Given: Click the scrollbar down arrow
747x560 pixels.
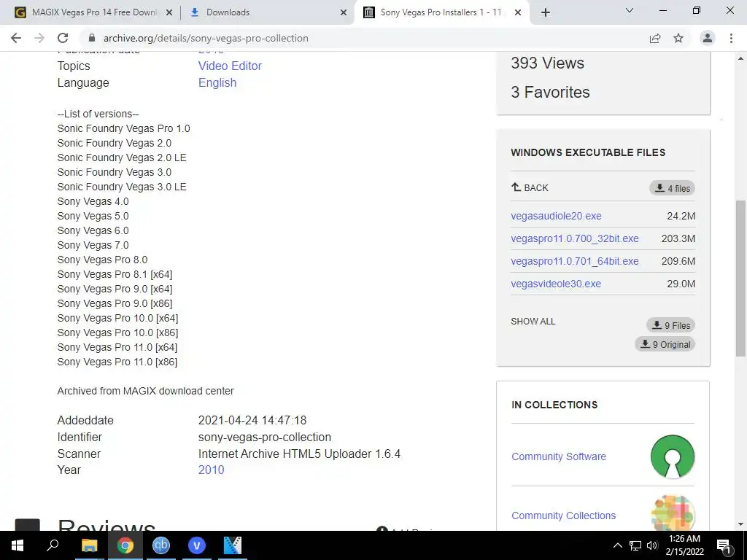Looking at the screenshot, I should tap(740, 524).
